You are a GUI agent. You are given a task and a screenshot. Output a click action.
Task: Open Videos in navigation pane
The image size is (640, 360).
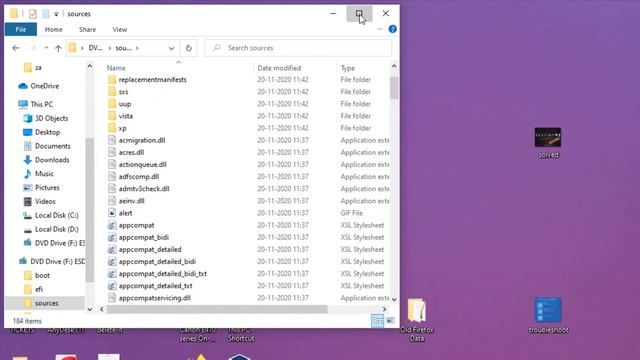coord(45,202)
